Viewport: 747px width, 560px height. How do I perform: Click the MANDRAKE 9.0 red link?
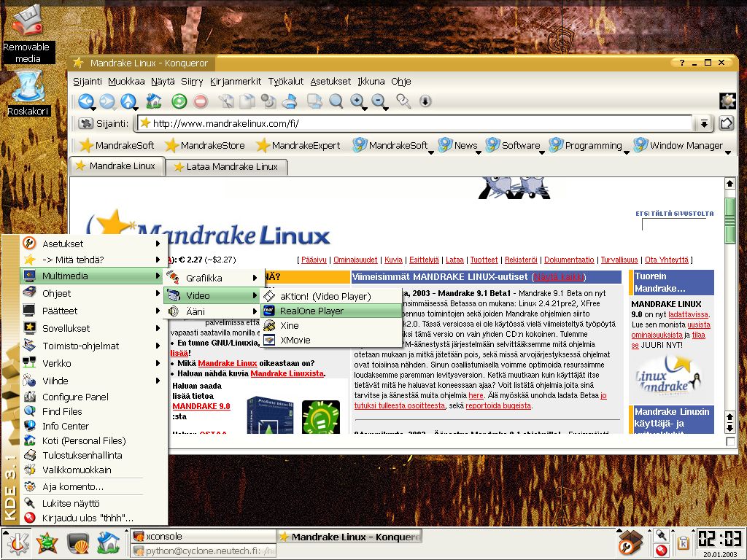[201, 406]
